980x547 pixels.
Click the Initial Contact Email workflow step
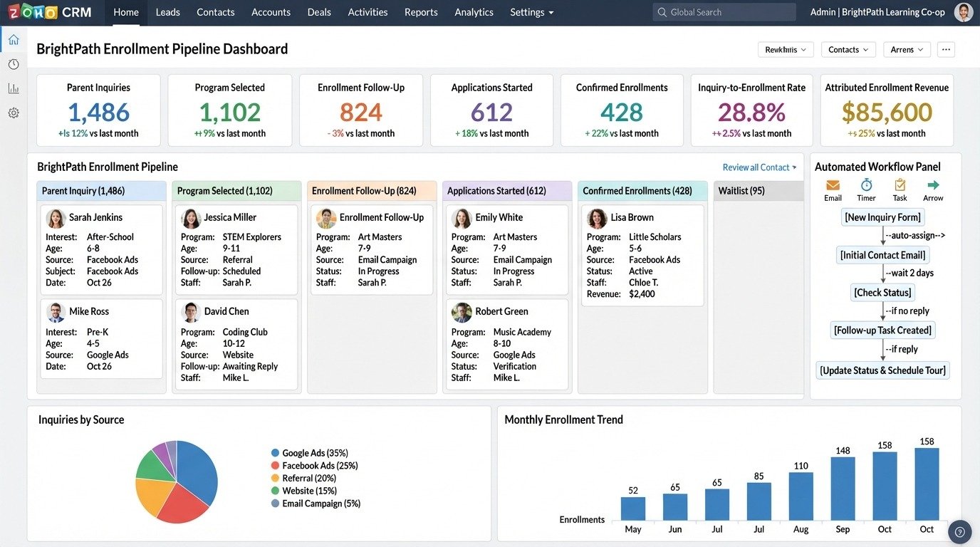pos(882,255)
